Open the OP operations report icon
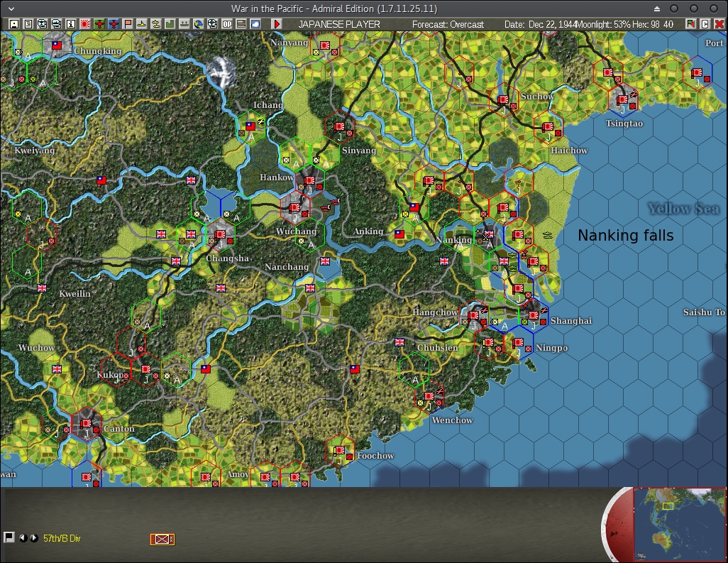 227,23
